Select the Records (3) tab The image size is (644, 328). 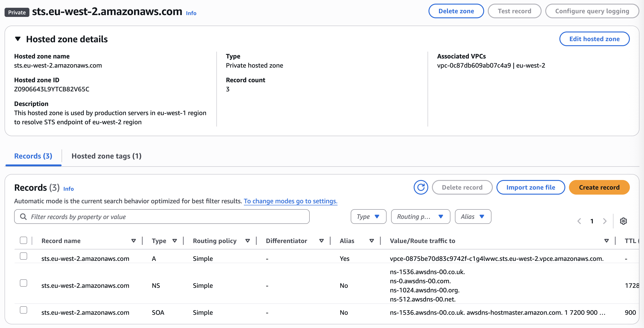(33, 156)
